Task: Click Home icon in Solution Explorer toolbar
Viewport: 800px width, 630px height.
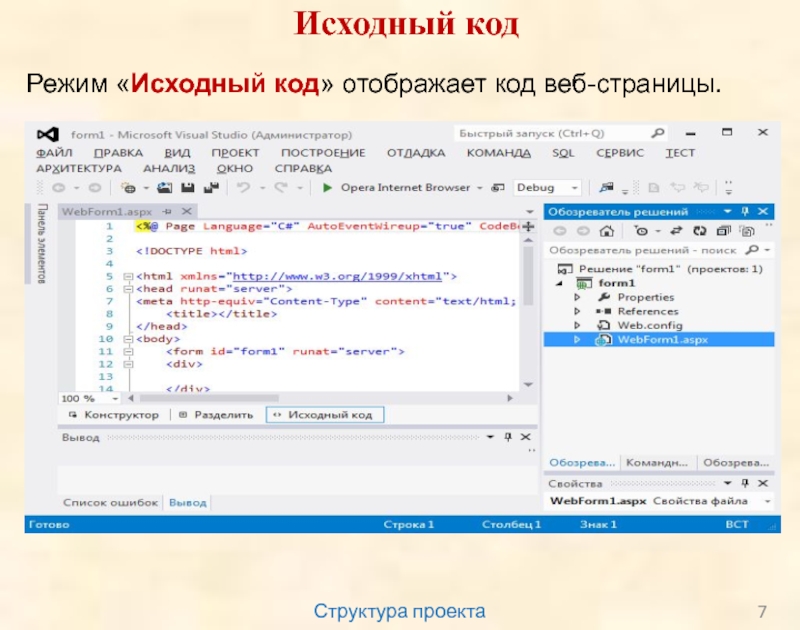Action: click(x=606, y=230)
